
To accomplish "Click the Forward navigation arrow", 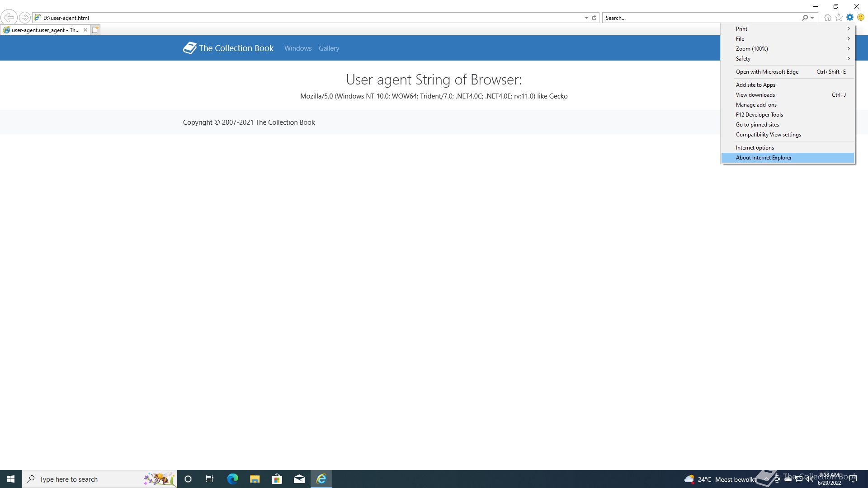I will (x=25, y=18).
